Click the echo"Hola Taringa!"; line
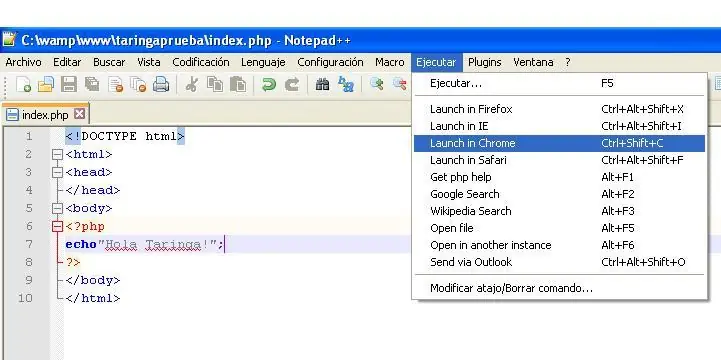The image size is (721, 360). pyautogui.click(x=144, y=245)
